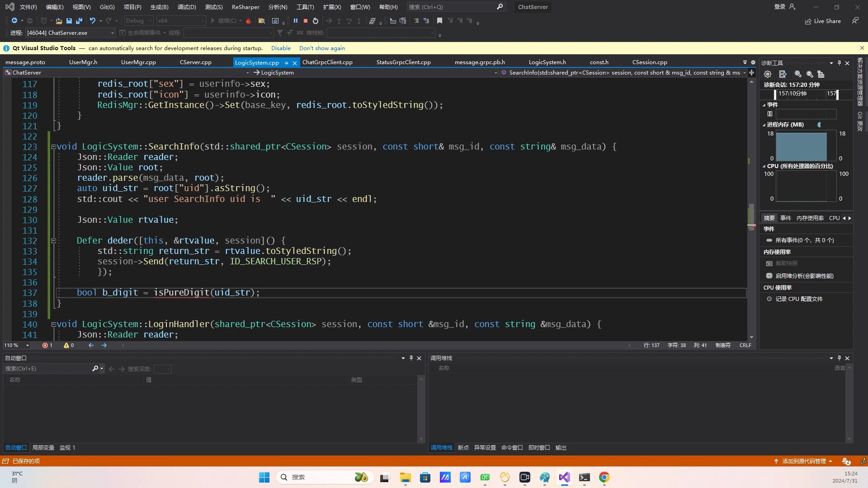Click the Stop debugging button

[306, 20]
